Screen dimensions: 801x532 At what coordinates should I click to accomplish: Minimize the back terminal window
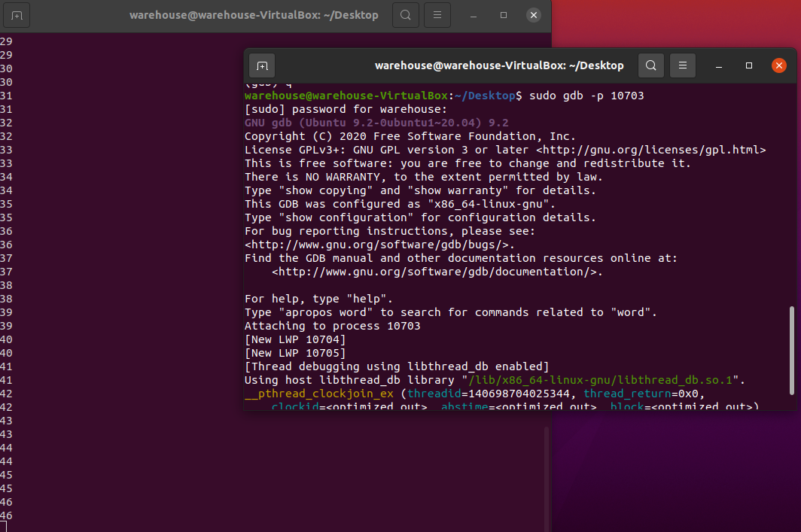click(x=474, y=15)
